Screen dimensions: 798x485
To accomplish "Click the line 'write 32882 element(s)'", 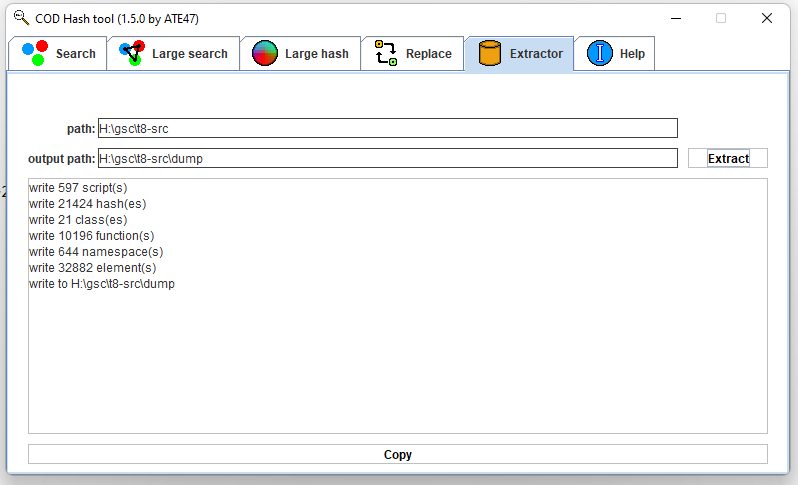I will (93, 268).
